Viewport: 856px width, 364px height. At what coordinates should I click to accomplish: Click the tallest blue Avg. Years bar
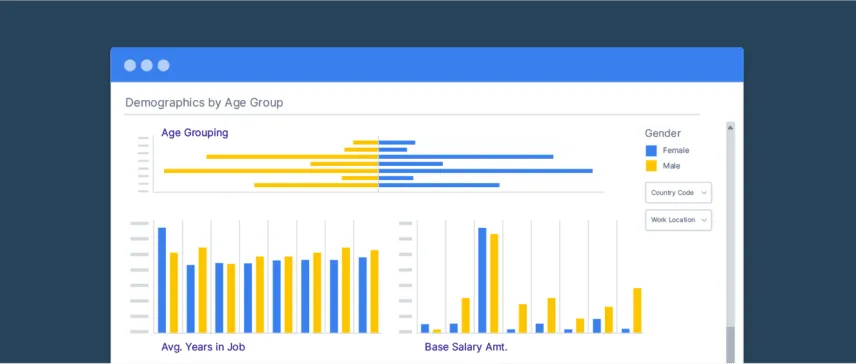(x=162, y=280)
